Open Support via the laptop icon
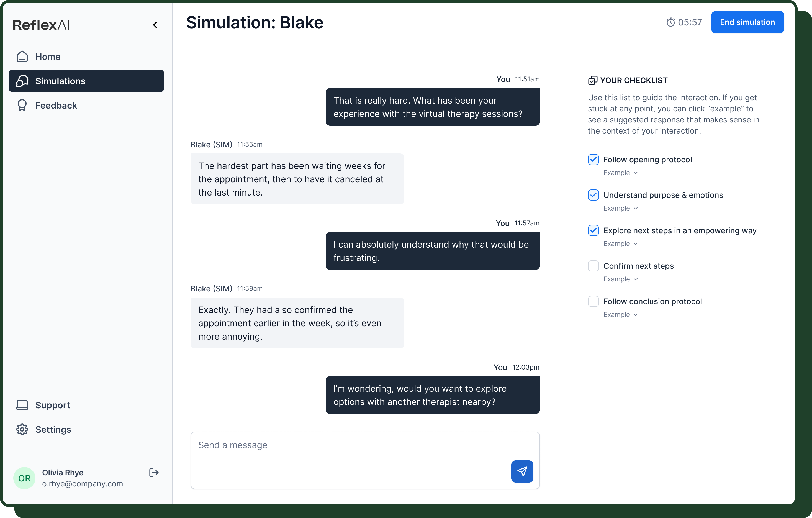Screen dimensions: 812x518 point(22,405)
